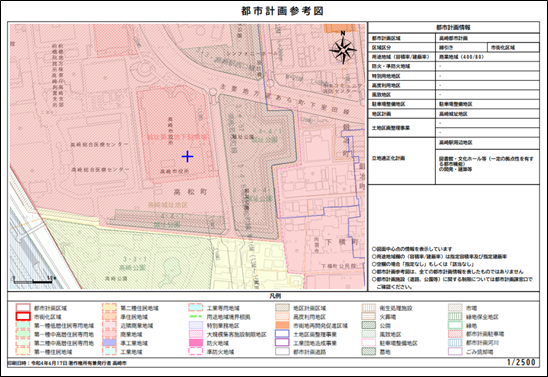The image size is (548, 377).
Task: Click the 都市計画情報 table header
Action: tap(453, 27)
